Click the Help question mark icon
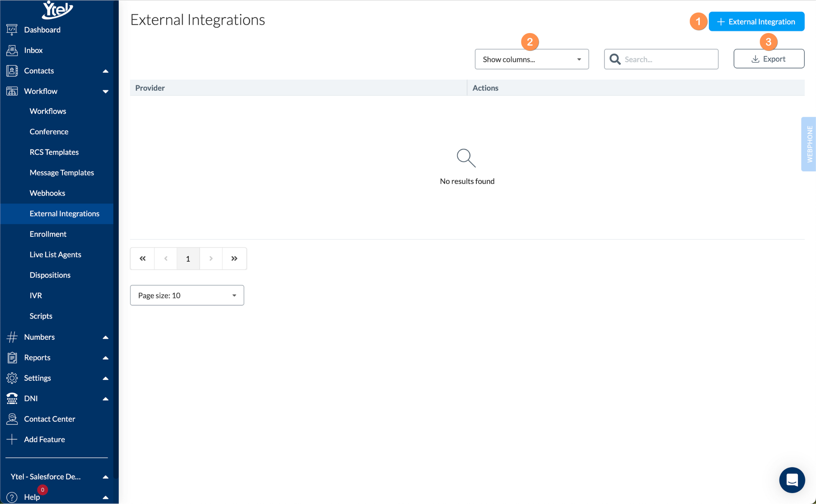 click(x=12, y=497)
